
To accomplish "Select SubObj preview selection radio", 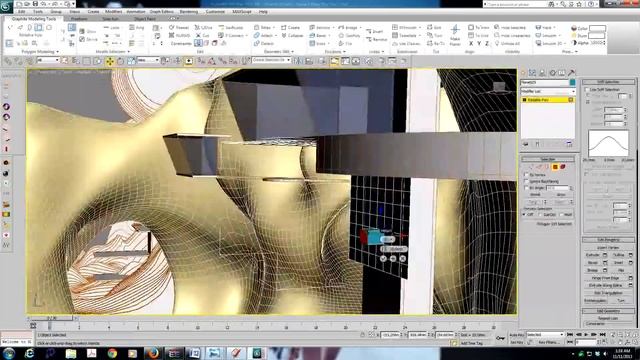I will [x=540, y=214].
